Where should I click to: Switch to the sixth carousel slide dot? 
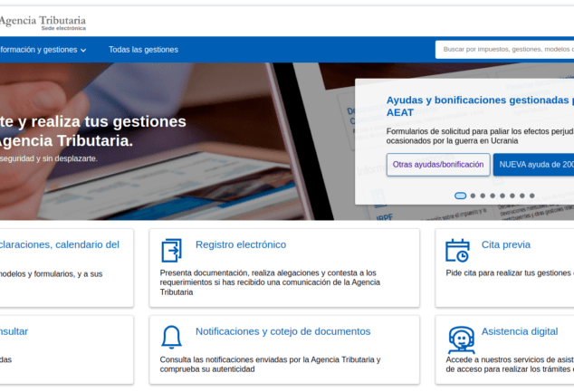512,196
